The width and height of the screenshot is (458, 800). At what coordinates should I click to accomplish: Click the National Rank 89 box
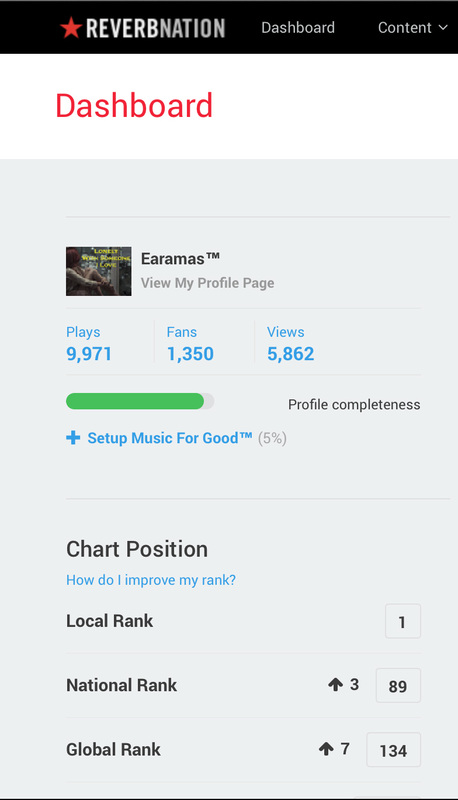398,685
